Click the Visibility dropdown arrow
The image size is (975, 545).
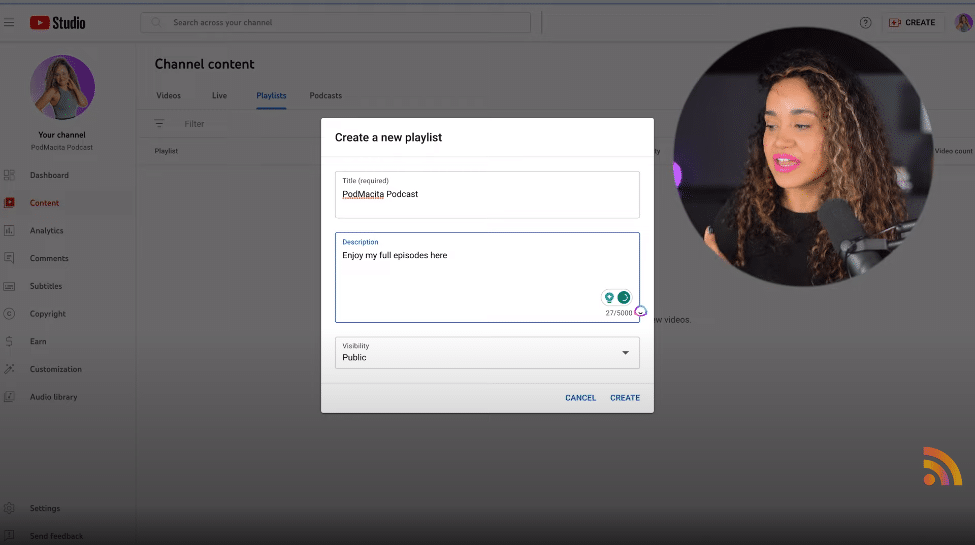click(626, 353)
